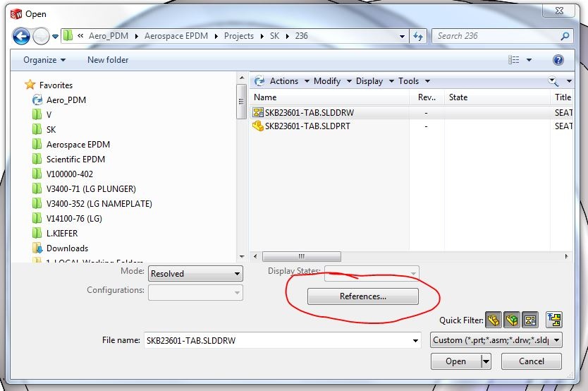Open the Configurations dropdown
This screenshot has height=391, width=588.
pyautogui.click(x=195, y=292)
